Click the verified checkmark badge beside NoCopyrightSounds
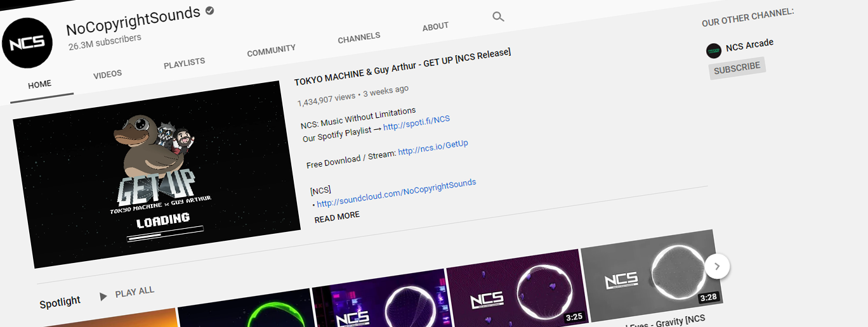The height and width of the screenshot is (327, 868). tap(210, 10)
